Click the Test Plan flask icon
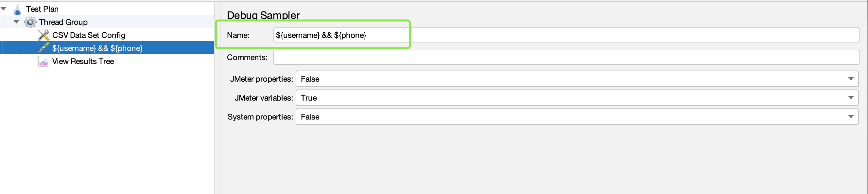 click(17, 9)
